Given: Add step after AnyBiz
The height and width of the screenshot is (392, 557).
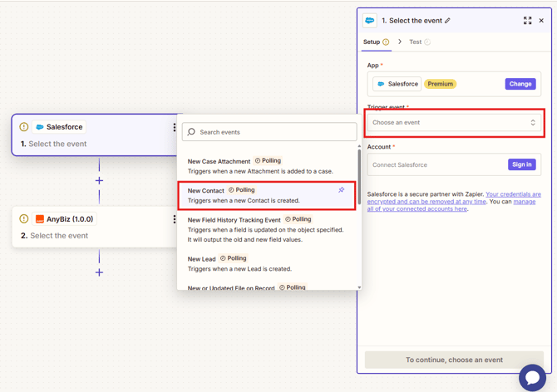Looking at the screenshot, I should click(x=99, y=272).
